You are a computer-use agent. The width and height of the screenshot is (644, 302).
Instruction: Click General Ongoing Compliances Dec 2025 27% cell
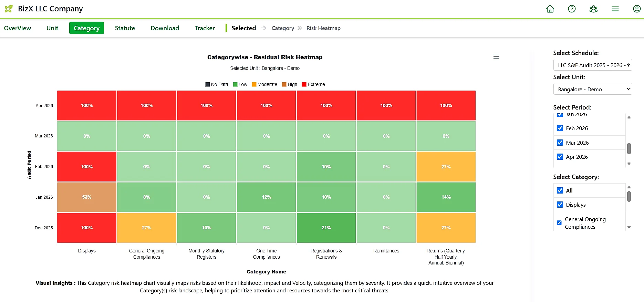(x=147, y=228)
